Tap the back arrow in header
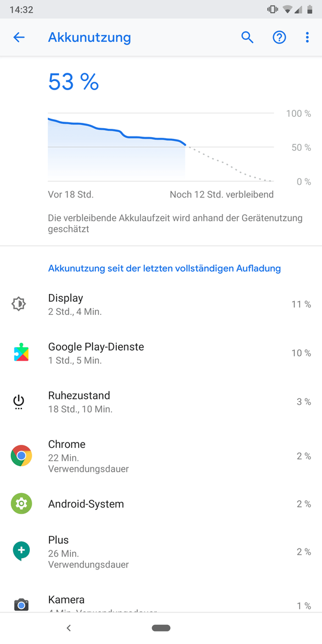 point(19,38)
